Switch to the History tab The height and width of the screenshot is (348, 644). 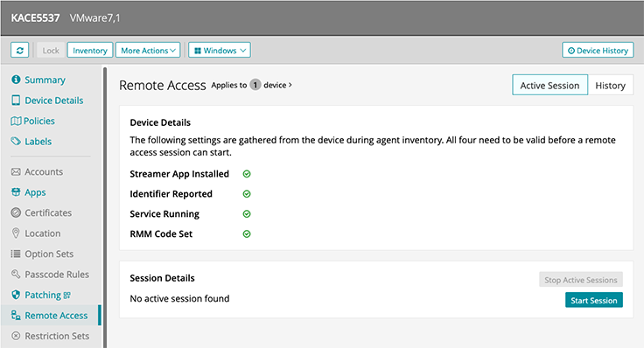(x=611, y=85)
